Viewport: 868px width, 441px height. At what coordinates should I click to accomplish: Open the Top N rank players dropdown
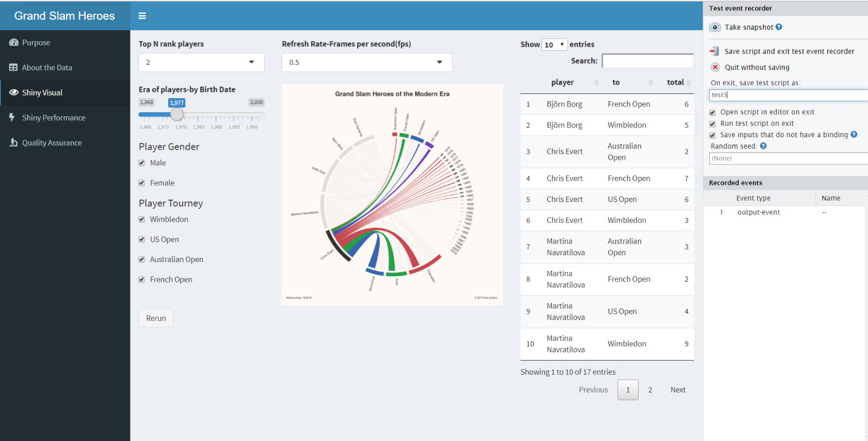[x=201, y=62]
